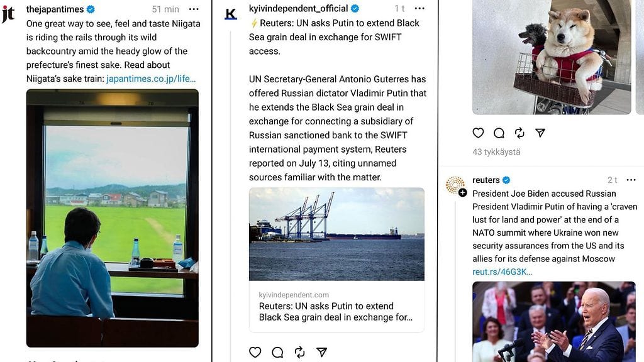Open more options menu on kyivindependent_official post

tap(419, 8)
